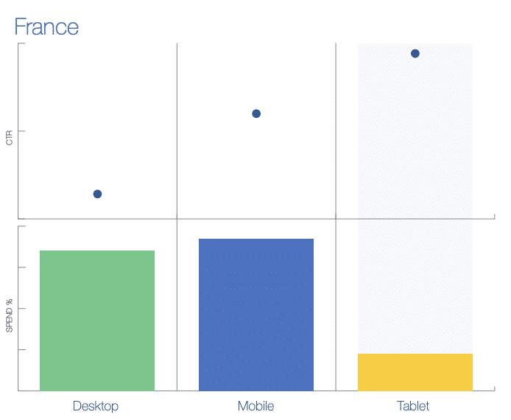Click the divider between Desktop and Mobile
511x420 pixels.
pos(177,217)
